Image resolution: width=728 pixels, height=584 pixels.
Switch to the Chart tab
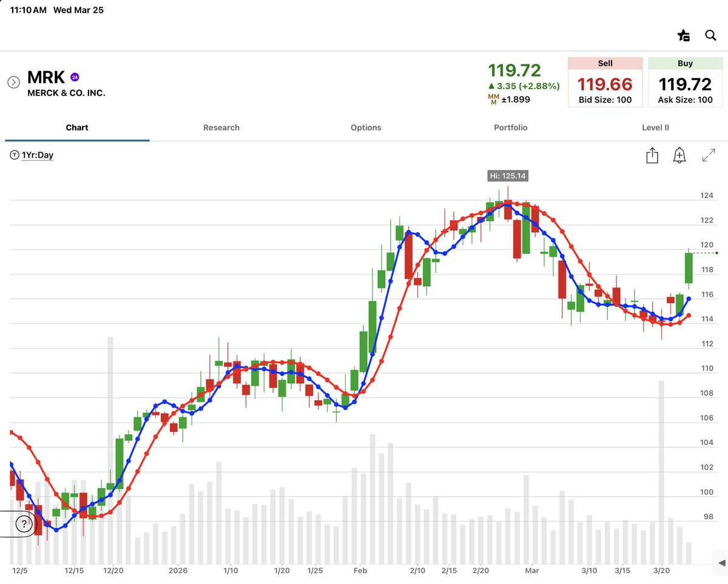77,127
